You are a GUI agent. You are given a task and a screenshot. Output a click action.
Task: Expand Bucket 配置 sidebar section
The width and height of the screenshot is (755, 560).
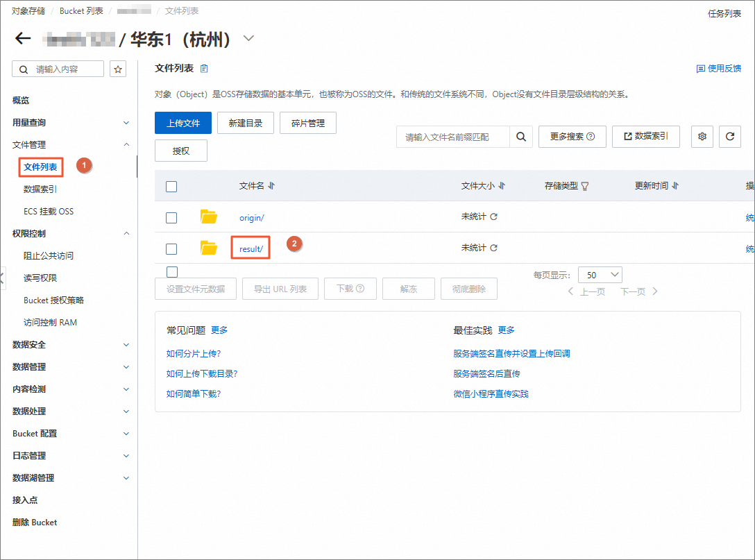(126, 434)
